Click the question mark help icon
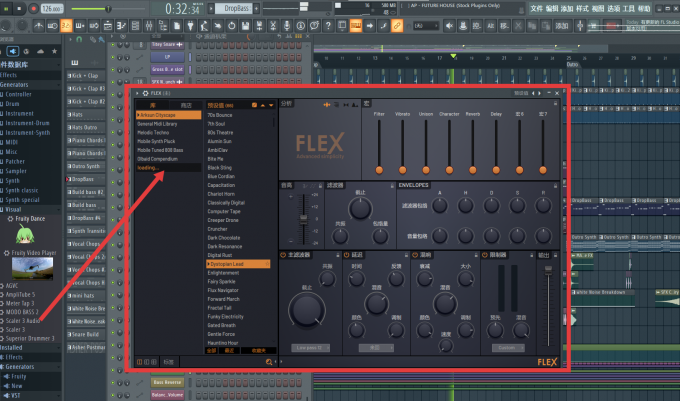 pos(328,26)
